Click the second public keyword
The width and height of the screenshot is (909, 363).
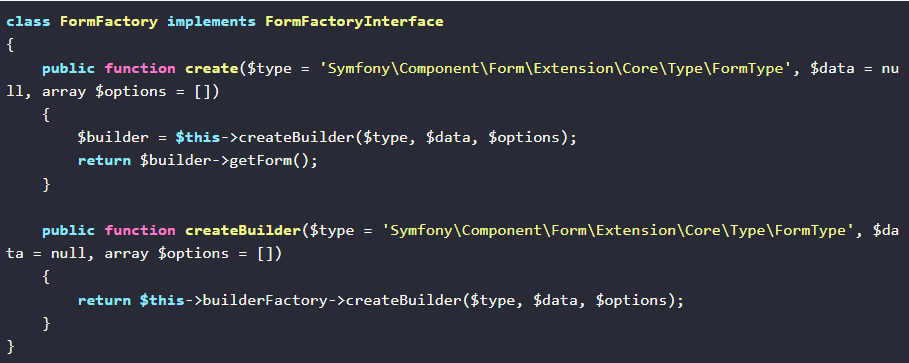pyautogui.click(x=68, y=231)
